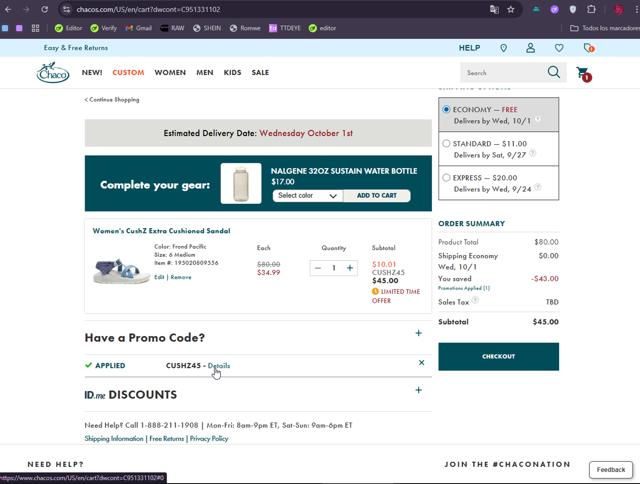Open the Verify bookmark
Screen dimensions: 640x484
click(x=104, y=28)
